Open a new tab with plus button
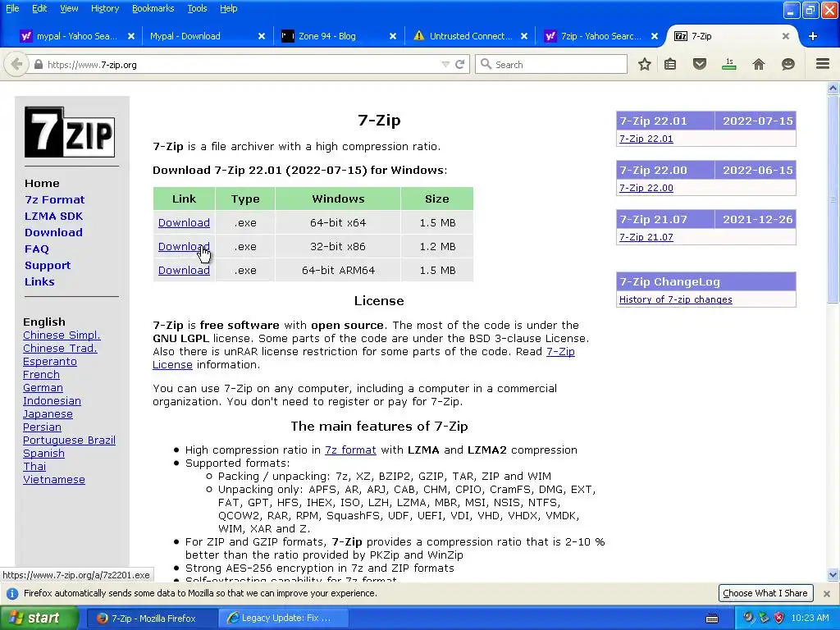This screenshot has height=630, width=840. (813, 36)
